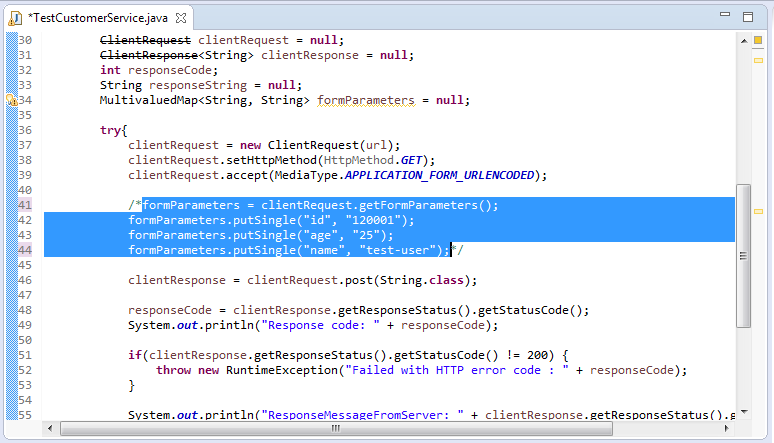Click the 'if' keyword on line 51
Image resolution: width=774 pixels, height=443 pixels.
pos(135,355)
